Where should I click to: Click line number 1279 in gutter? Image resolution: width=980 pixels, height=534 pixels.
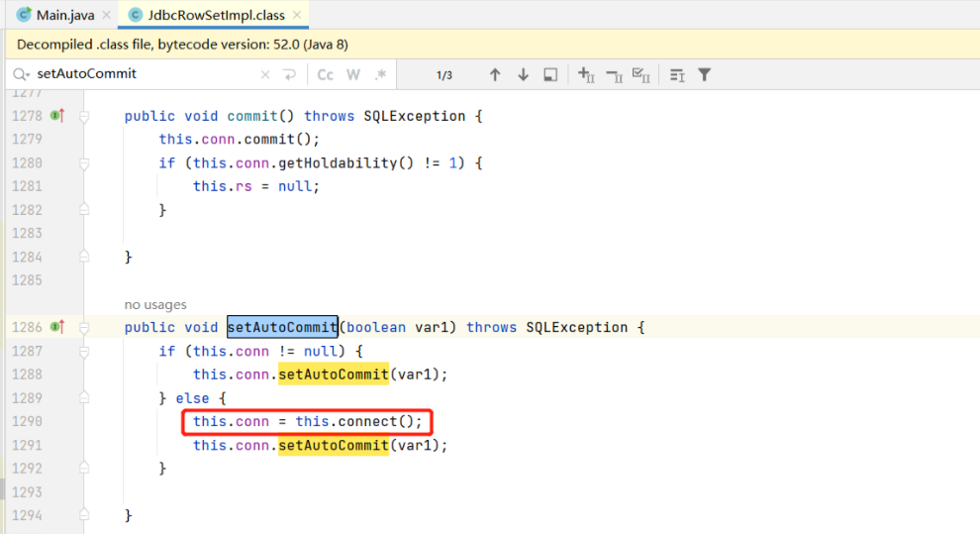click(x=27, y=139)
